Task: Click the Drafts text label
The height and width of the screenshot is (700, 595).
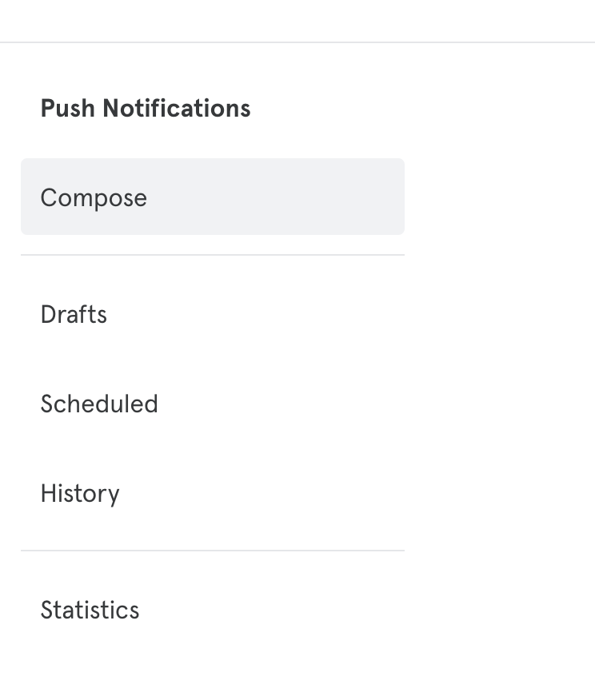Action: pyautogui.click(x=74, y=314)
